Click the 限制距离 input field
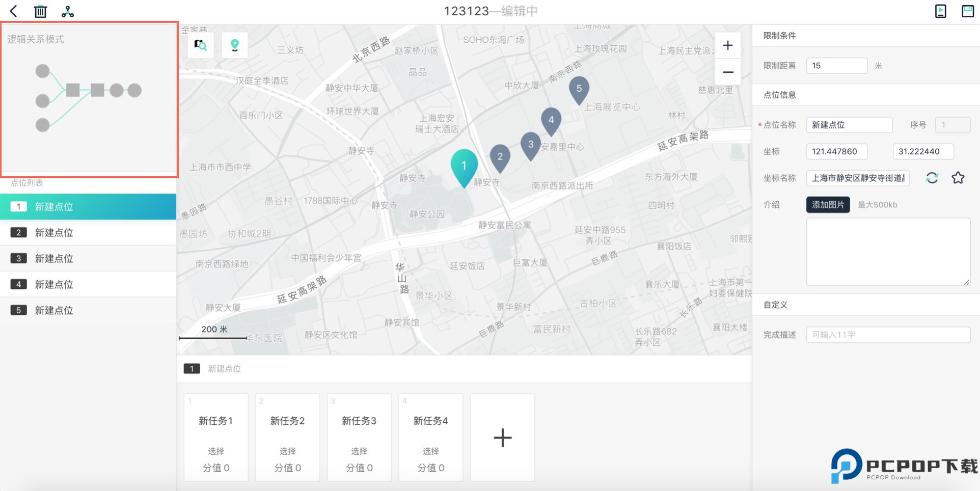The image size is (980, 491). [x=836, y=66]
